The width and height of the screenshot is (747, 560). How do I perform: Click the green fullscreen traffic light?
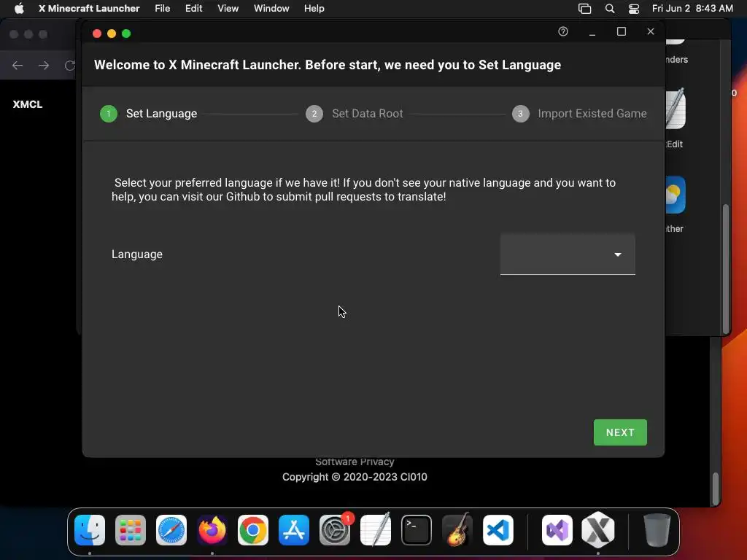(x=126, y=34)
